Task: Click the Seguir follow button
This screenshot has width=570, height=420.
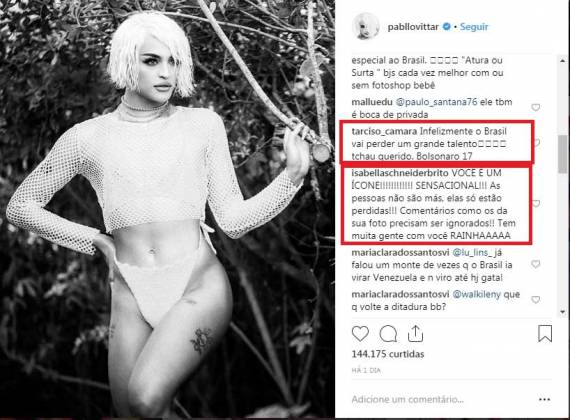Action: click(474, 27)
